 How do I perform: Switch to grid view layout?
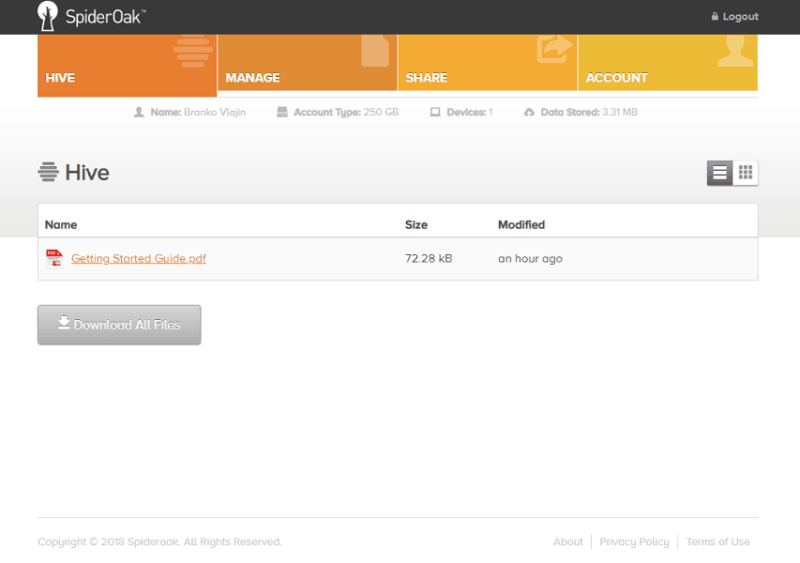(745, 173)
